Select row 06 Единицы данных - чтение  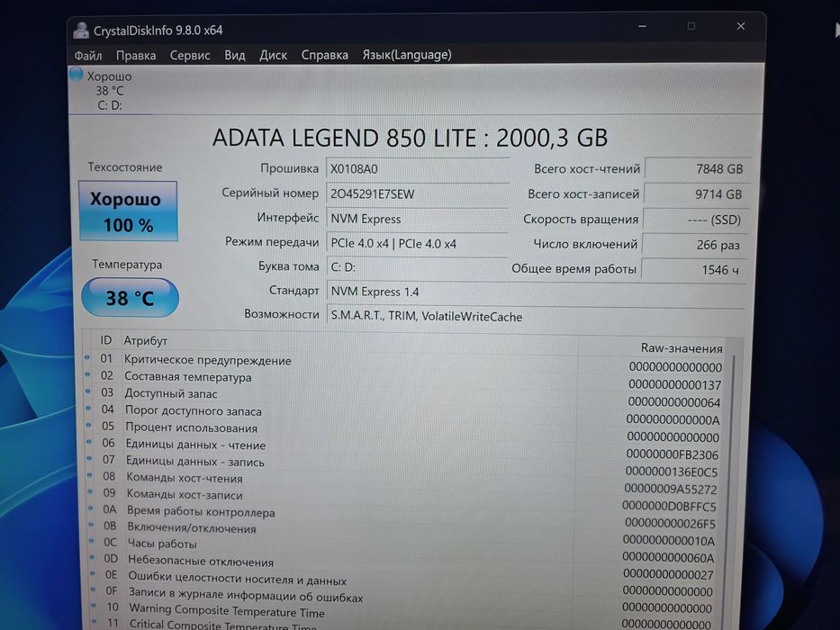[x=403, y=449]
